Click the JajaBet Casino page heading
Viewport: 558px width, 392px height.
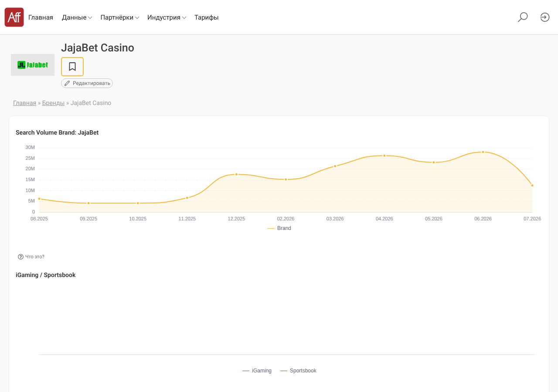(98, 48)
